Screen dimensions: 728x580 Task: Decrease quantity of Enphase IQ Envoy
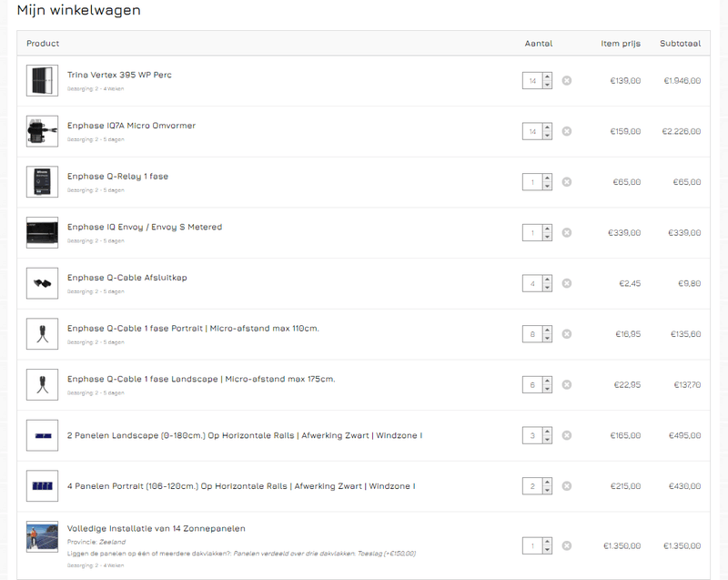pyautogui.click(x=548, y=237)
